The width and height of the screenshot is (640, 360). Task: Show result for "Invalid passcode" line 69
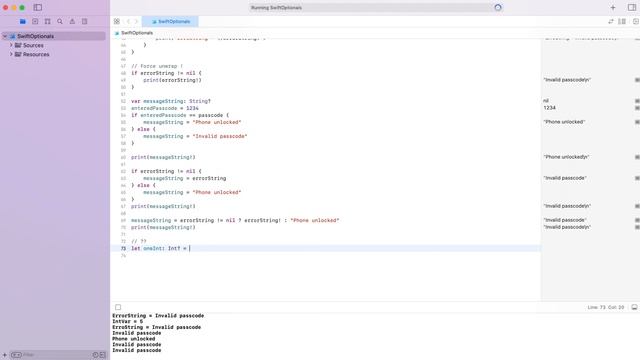pos(637,220)
